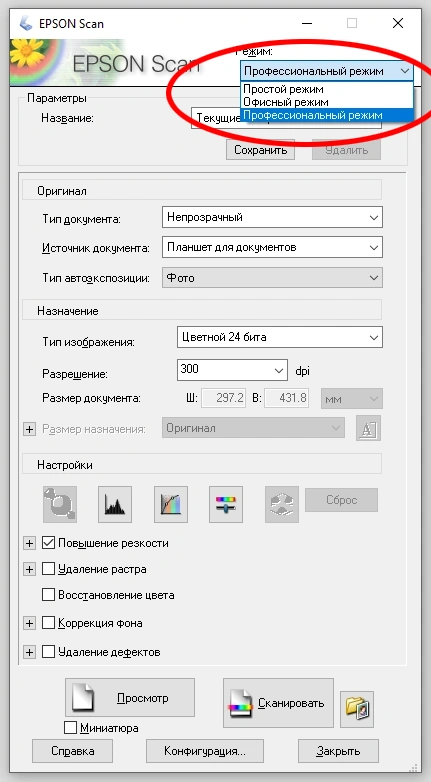
Task: Enable the Удаление дефектов checkbox
Action: 48,651
